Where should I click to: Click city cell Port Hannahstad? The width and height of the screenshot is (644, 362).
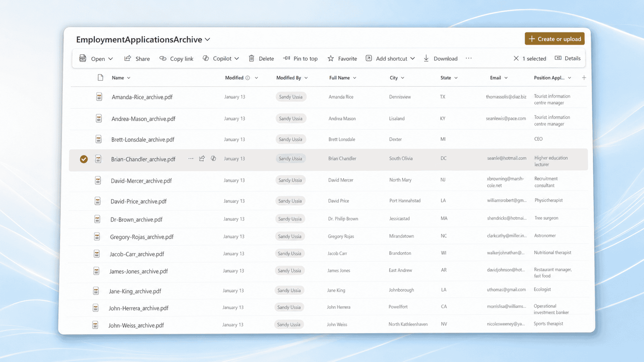click(405, 200)
